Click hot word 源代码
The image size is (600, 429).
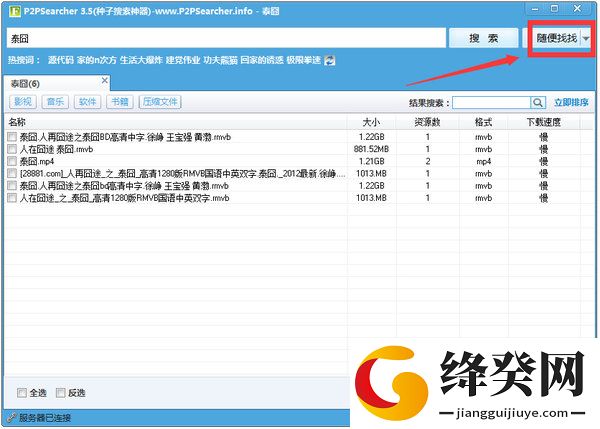tap(61, 60)
